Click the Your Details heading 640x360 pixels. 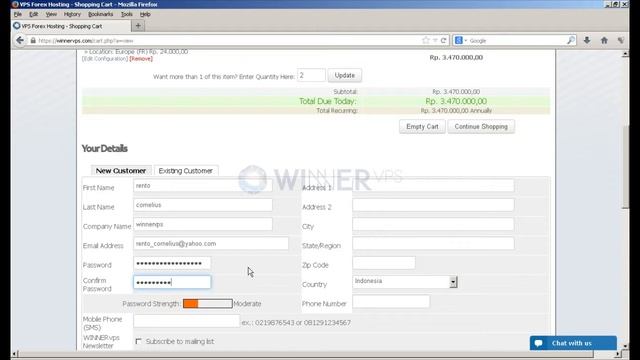click(x=104, y=149)
